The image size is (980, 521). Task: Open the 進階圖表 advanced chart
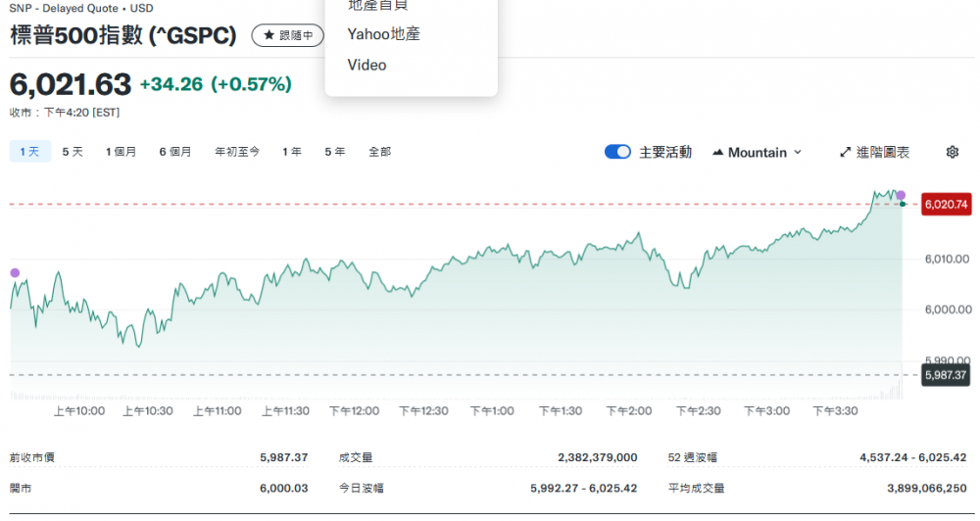[874, 152]
